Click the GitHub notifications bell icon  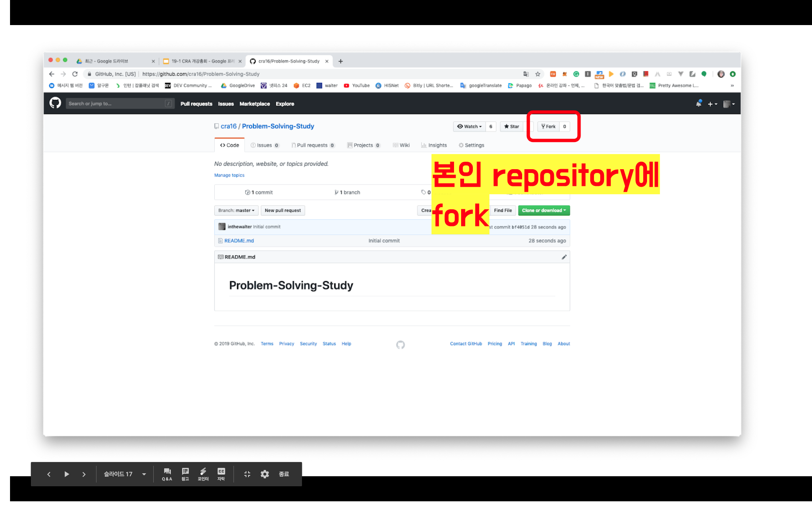click(x=698, y=104)
